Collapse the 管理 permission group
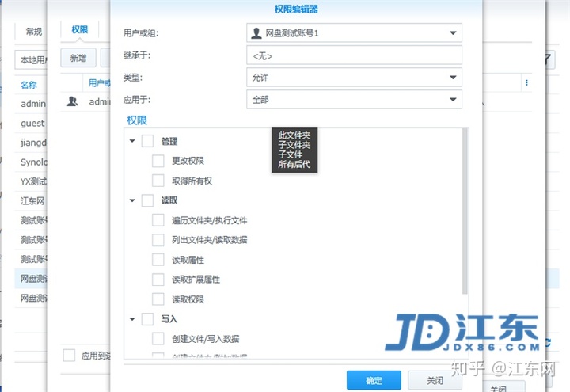The height and width of the screenshot is (392, 570). pos(132,141)
